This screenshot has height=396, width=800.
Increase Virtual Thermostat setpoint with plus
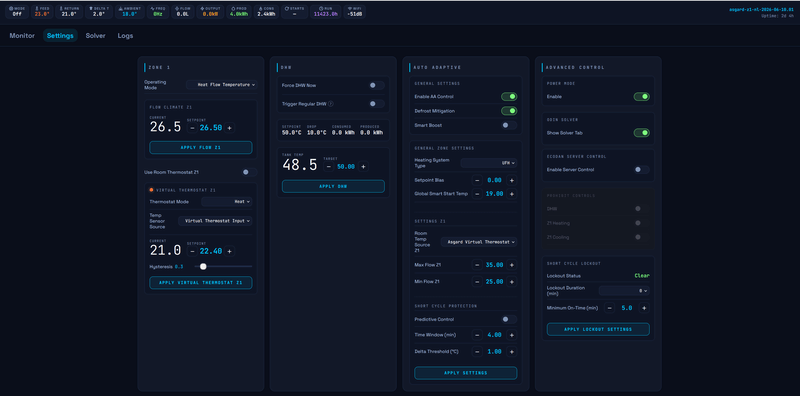(x=230, y=251)
